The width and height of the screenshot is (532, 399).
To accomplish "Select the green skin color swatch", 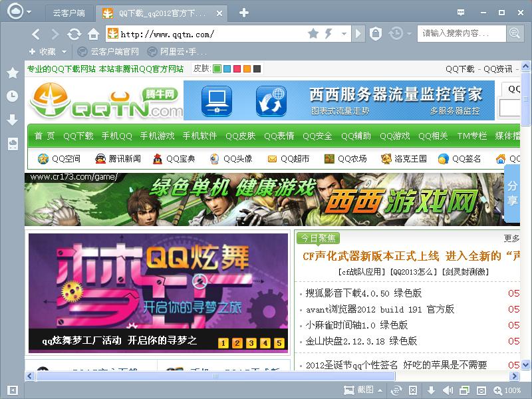I will tap(217, 69).
